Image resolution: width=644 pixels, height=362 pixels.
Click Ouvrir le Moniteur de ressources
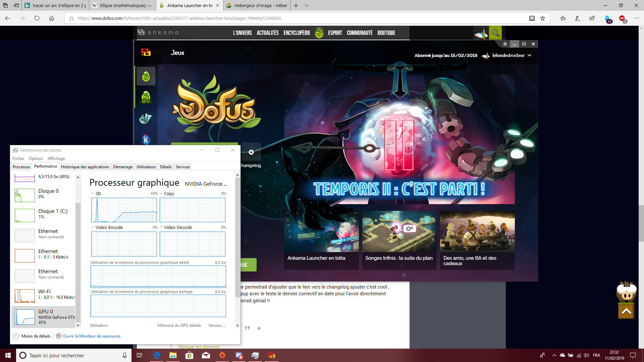pyautogui.click(x=92, y=336)
